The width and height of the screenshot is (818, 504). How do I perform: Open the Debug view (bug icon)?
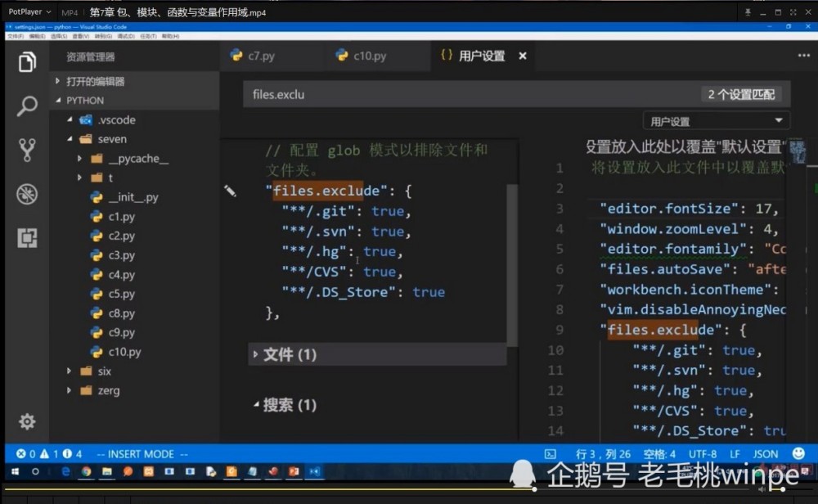pyautogui.click(x=27, y=194)
